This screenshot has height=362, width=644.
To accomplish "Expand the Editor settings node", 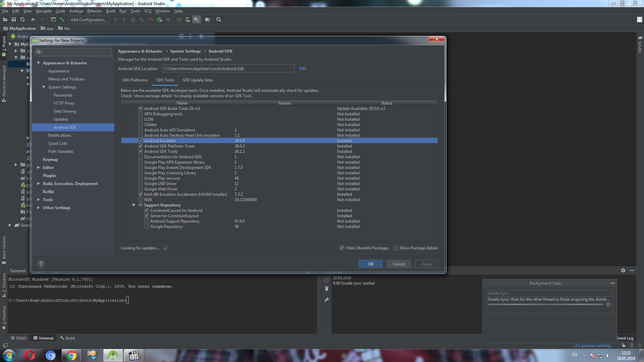I will tap(38, 168).
